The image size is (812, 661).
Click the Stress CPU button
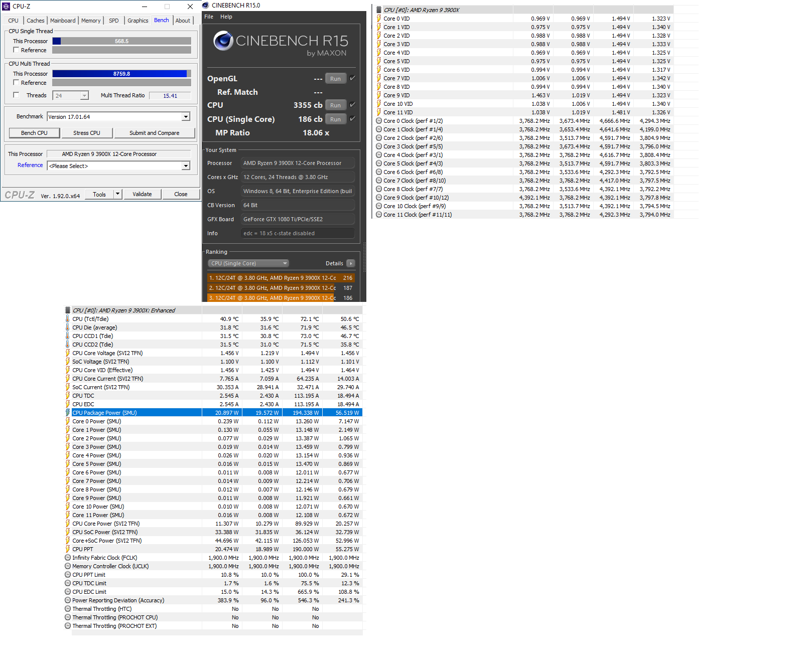point(87,133)
